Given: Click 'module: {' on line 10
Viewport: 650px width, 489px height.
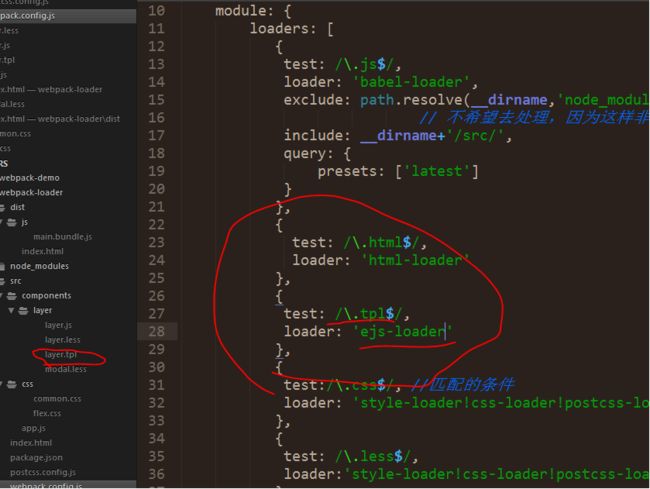Looking at the screenshot, I should coord(253,11).
